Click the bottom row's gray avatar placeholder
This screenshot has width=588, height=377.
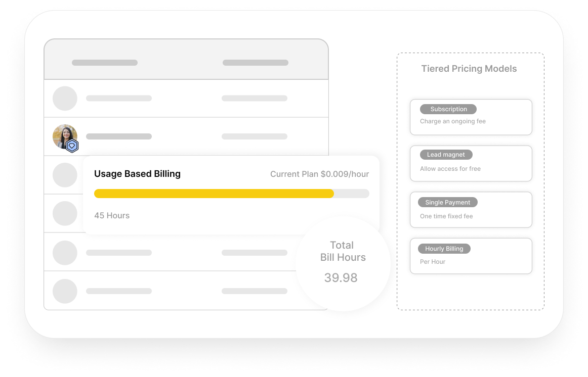click(x=65, y=291)
